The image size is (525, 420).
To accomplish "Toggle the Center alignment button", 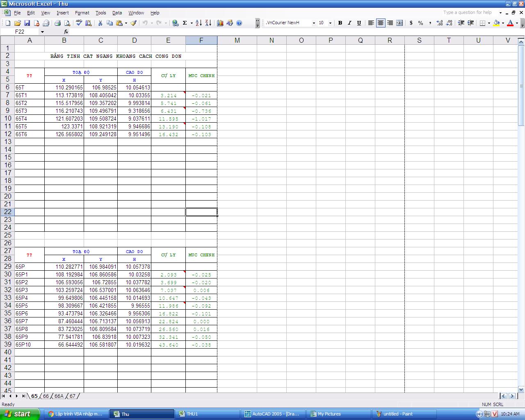I will pyautogui.click(x=381, y=23).
